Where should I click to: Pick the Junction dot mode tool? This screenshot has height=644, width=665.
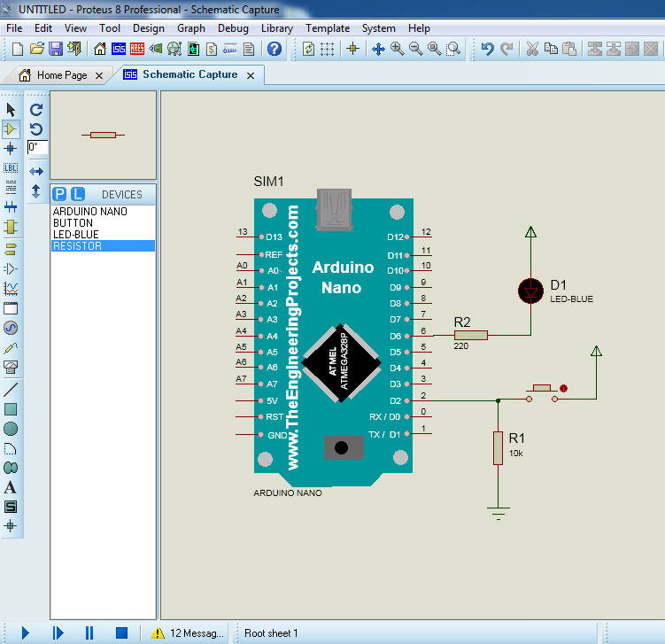[11, 148]
